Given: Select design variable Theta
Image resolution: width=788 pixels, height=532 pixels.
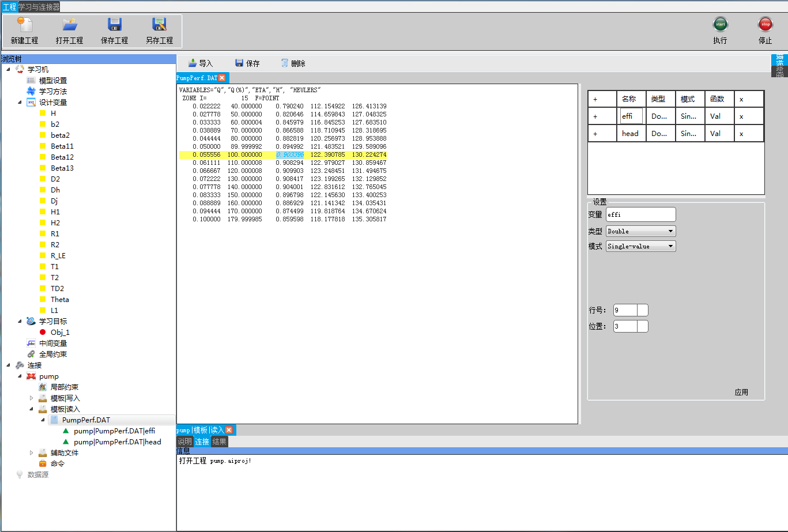Looking at the screenshot, I should [60, 299].
